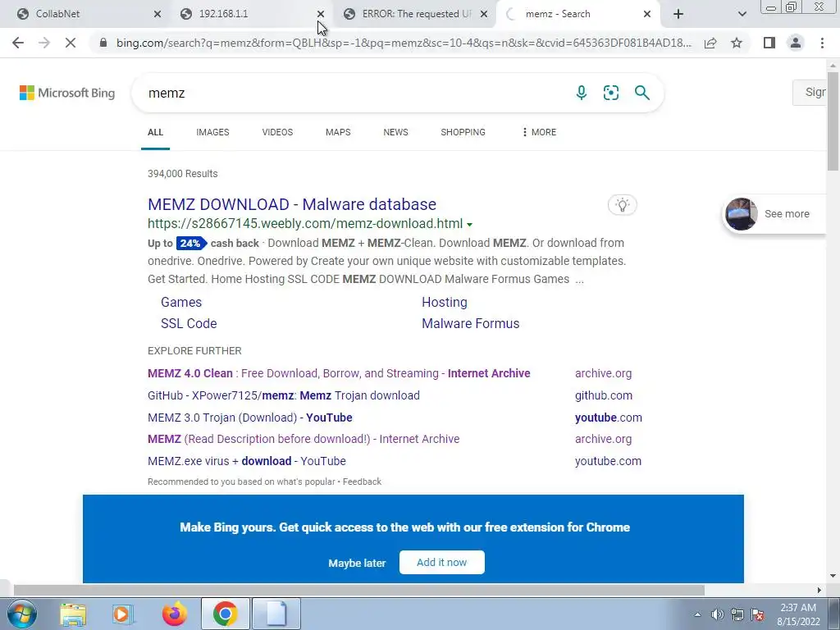The image size is (840, 630).
Task: Open MEMZ Read Description archive link
Action: [x=304, y=439]
